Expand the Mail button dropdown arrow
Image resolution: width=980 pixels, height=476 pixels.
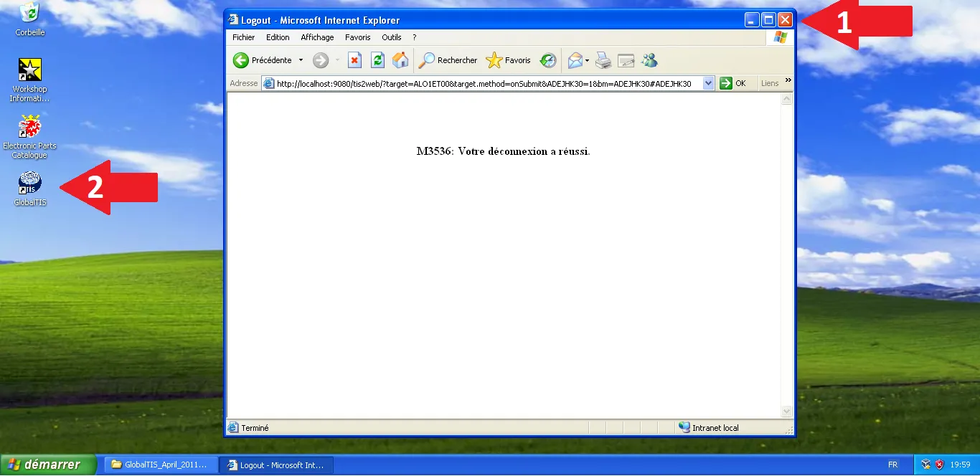point(588,61)
